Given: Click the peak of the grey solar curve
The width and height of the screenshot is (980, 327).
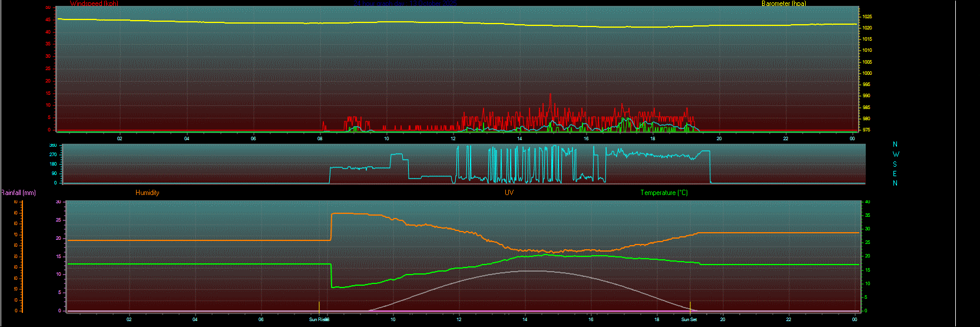Looking at the screenshot, I should click(x=527, y=271).
